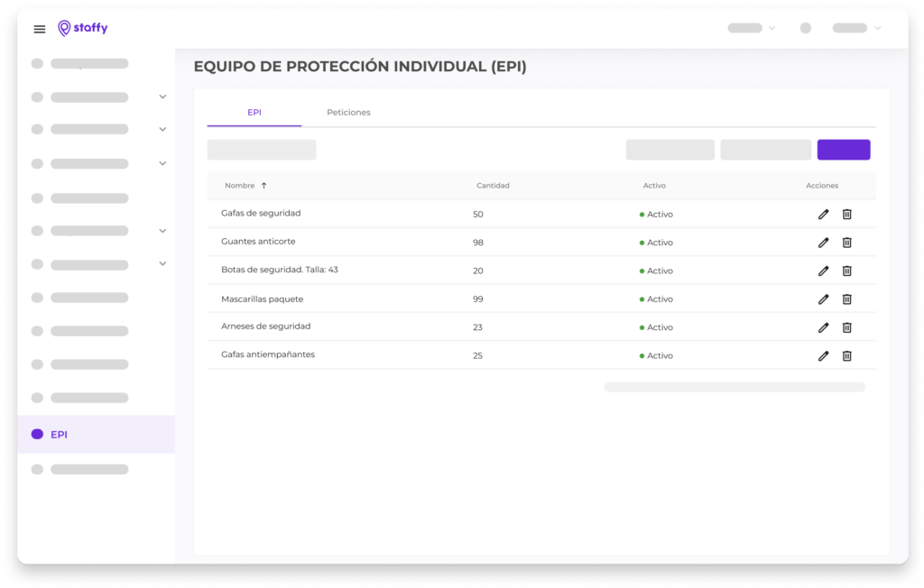This screenshot has width=924, height=588.
Task: Edit the Gafas antiempañantes item
Action: 823,356
